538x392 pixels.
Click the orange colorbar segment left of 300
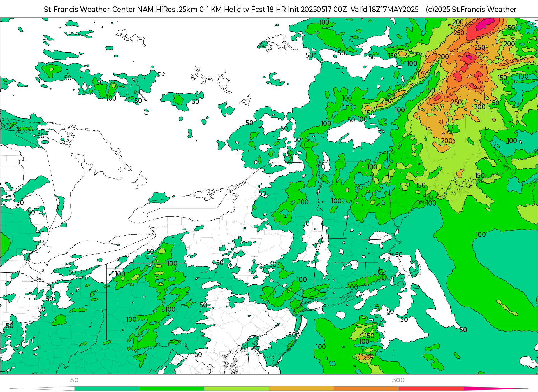pyautogui.click(x=366, y=389)
